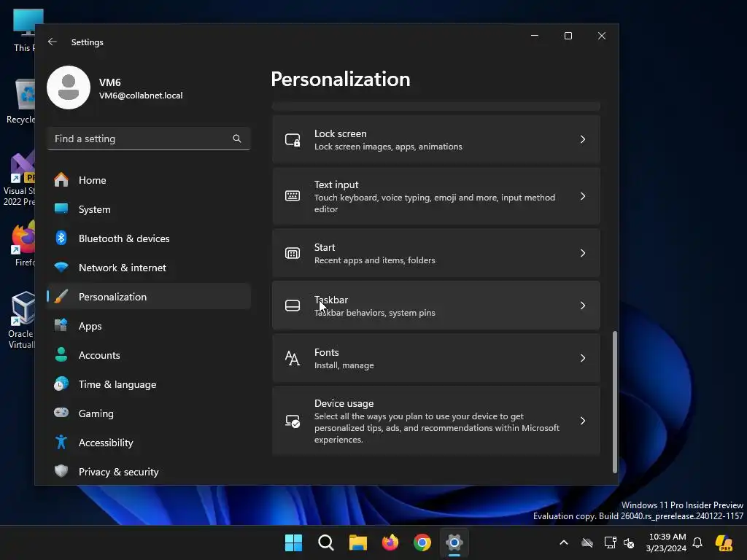The image size is (747, 560).
Task: Click the VM6 user avatar picture
Action: pyautogui.click(x=69, y=87)
